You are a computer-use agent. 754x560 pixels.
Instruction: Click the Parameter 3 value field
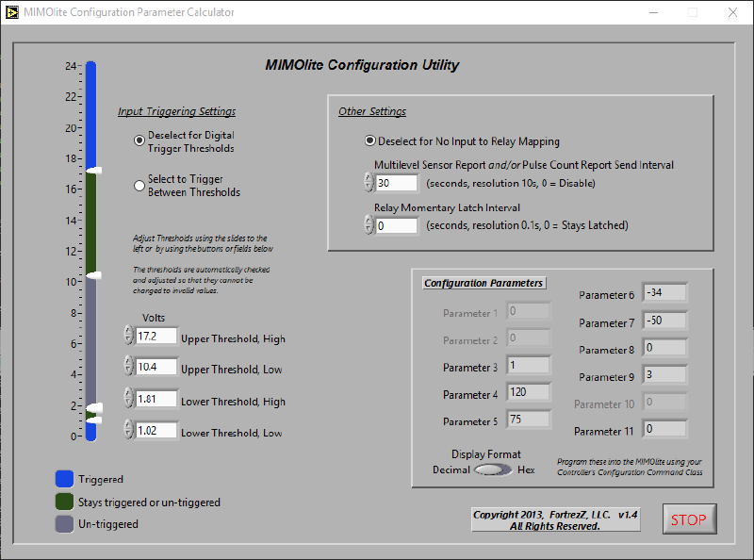point(529,365)
